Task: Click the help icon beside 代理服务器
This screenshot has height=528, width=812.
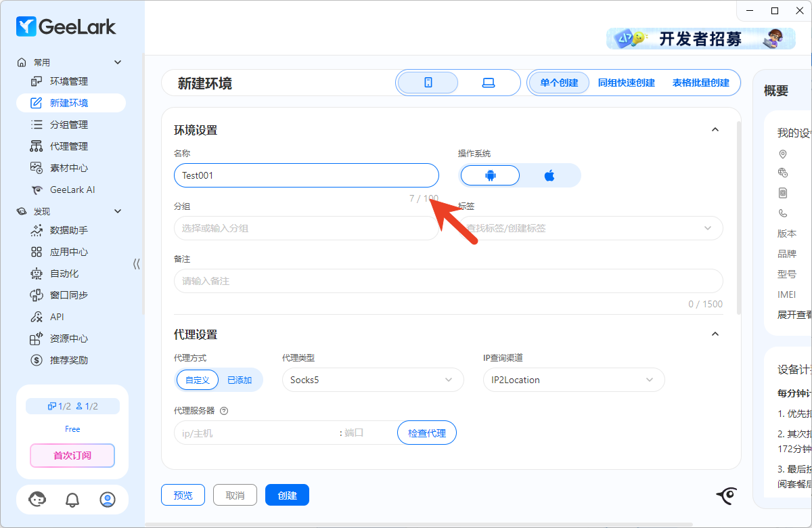Action: click(x=224, y=410)
